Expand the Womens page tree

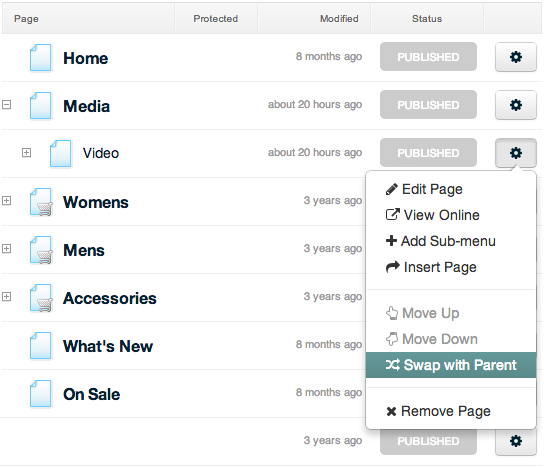pyautogui.click(x=6, y=201)
